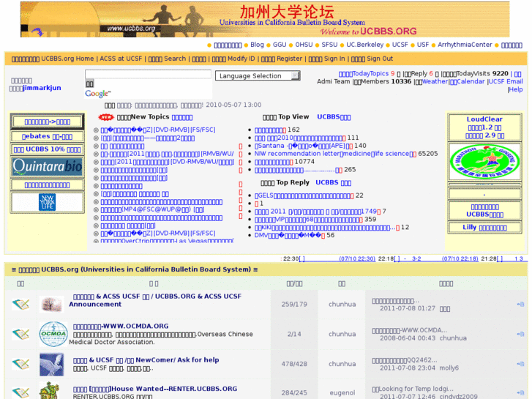Go to last post in OCMDA row
The width and height of the screenshot is (532, 399).
[520, 334]
